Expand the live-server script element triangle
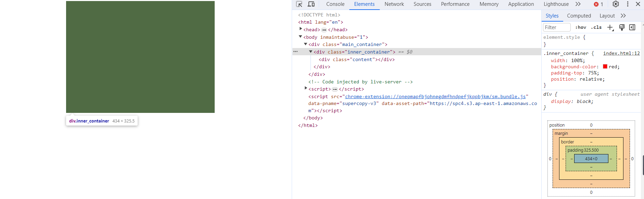 coord(306,89)
